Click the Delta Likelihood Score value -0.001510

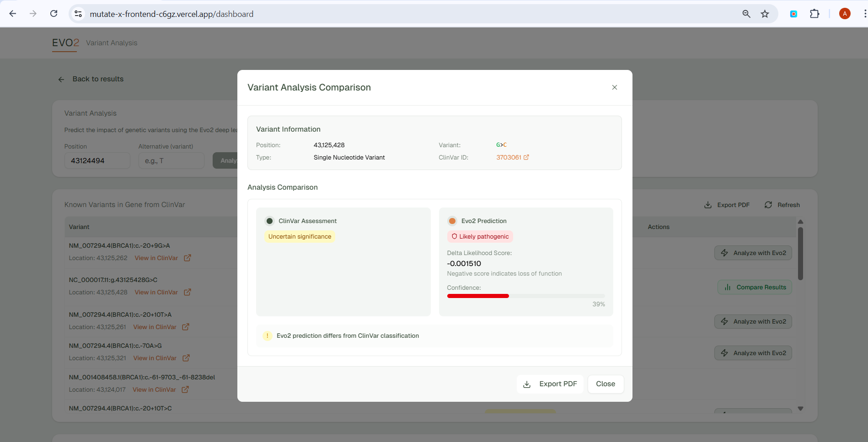pyautogui.click(x=464, y=264)
